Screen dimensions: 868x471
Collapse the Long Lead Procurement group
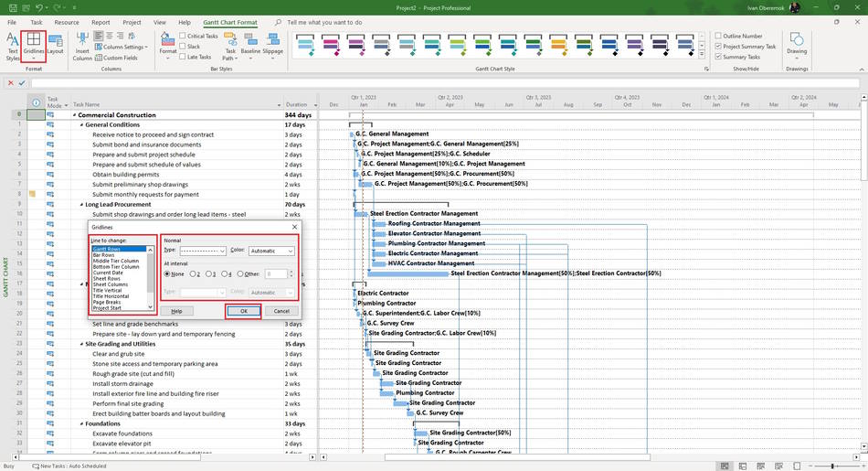[x=82, y=205]
